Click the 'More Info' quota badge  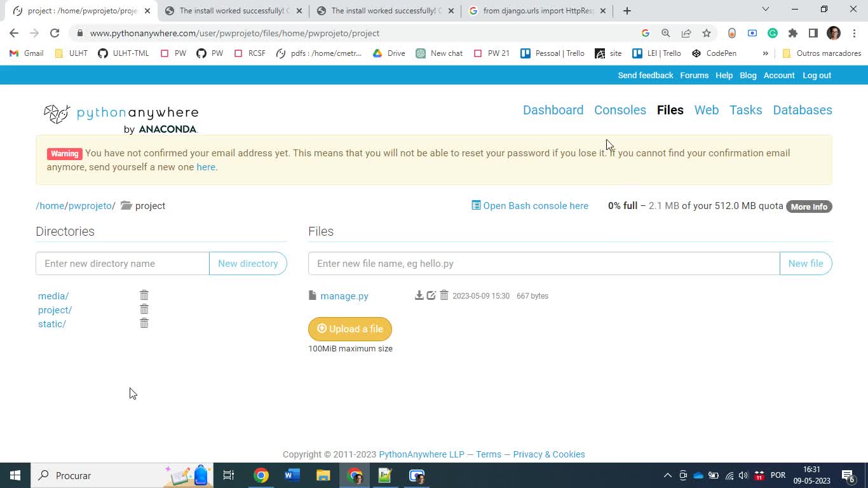(x=808, y=206)
